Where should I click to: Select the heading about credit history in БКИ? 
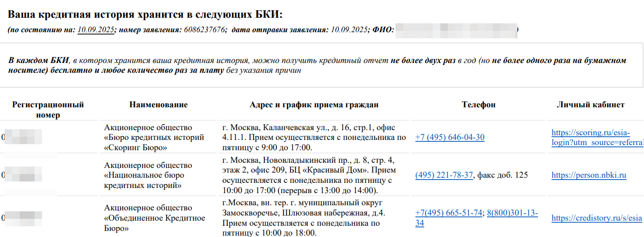(x=145, y=14)
